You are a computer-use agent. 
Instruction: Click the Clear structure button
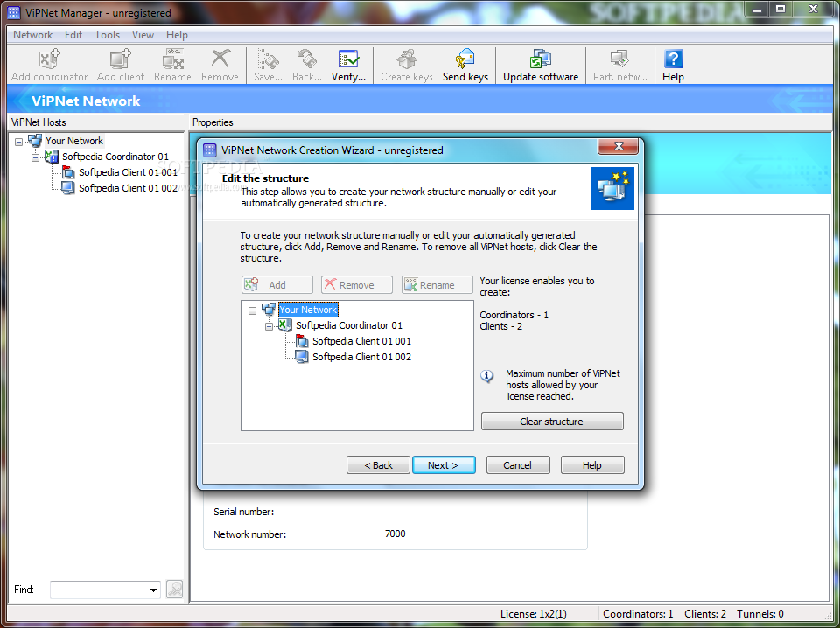tap(552, 422)
